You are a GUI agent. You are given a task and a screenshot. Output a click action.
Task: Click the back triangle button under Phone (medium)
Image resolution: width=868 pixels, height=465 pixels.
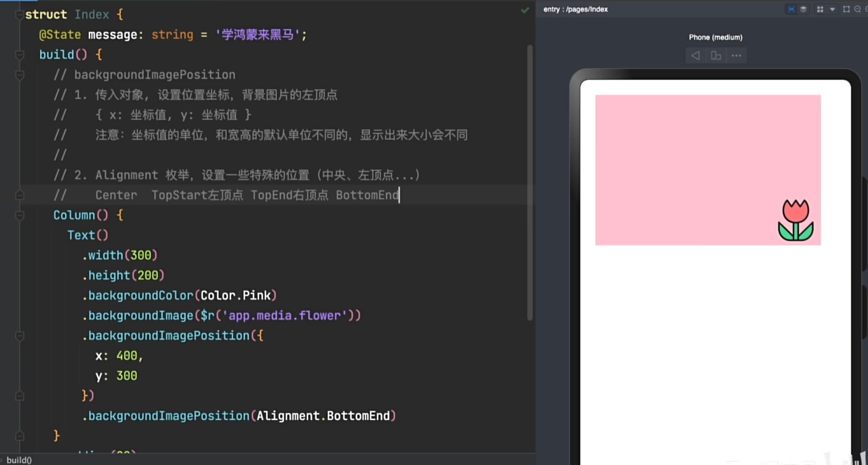pyautogui.click(x=695, y=56)
